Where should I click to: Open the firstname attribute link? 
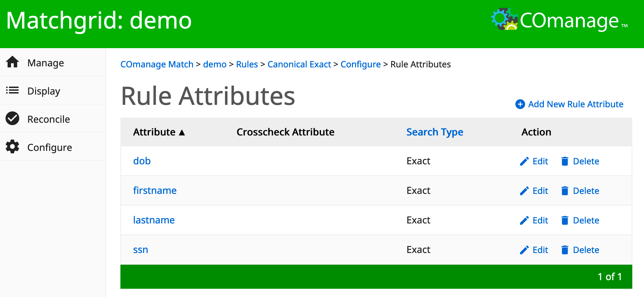pyautogui.click(x=155, y=190)
